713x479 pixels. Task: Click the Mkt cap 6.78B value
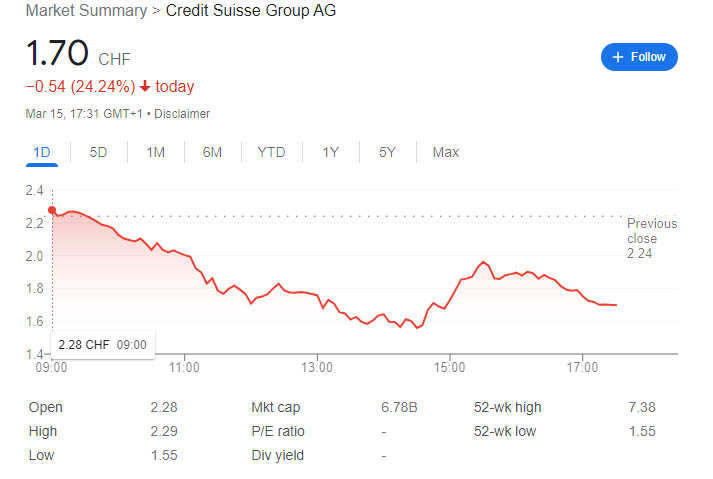point(400,408)
